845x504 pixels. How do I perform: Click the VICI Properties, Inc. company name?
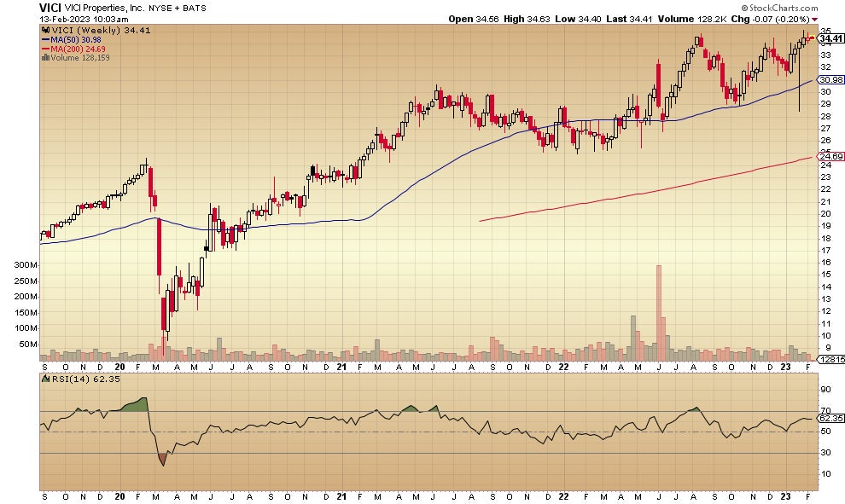pyautogui.click(x=105, y=8)
